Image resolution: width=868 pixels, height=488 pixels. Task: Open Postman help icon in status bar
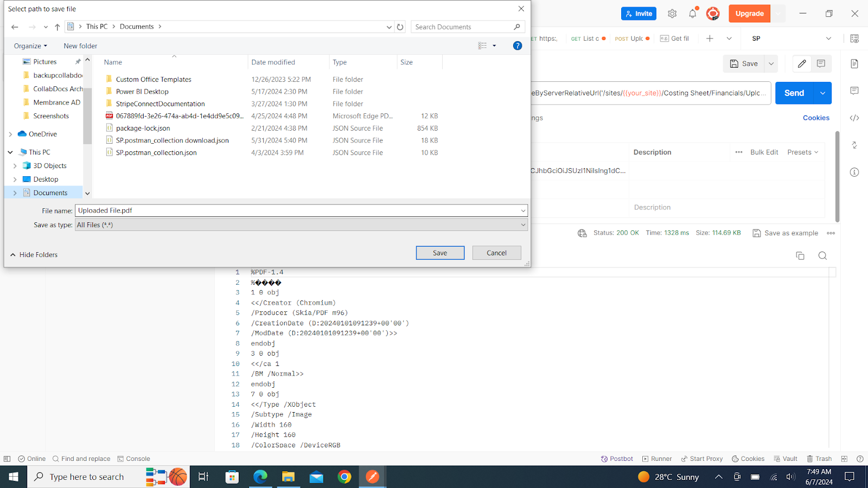(x=860, y=459)
